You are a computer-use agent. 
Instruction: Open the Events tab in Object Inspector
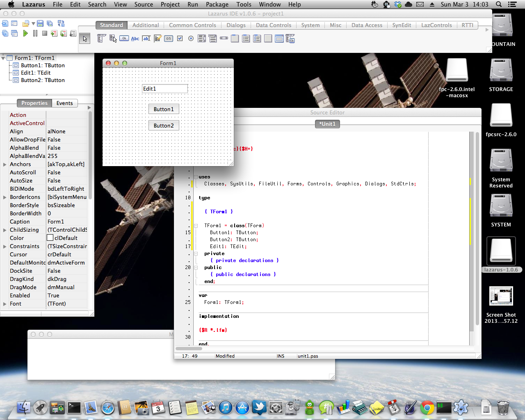[x=64, y=103]
